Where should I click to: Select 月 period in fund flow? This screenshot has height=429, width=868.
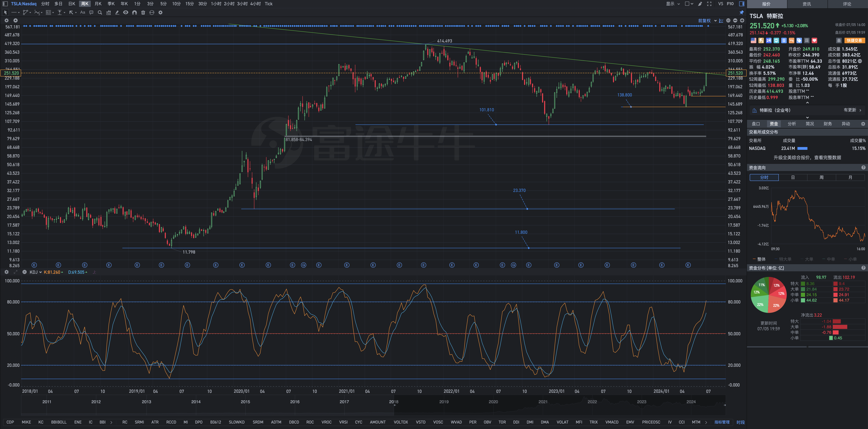click(x=850, y=177)
